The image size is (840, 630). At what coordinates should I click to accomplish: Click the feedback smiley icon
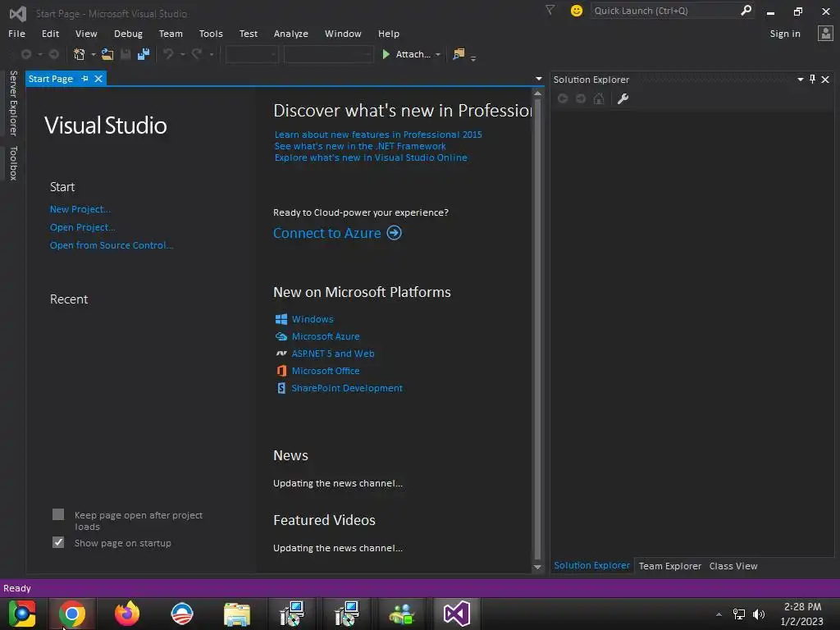pyautogui.click(x=577, y=11)
